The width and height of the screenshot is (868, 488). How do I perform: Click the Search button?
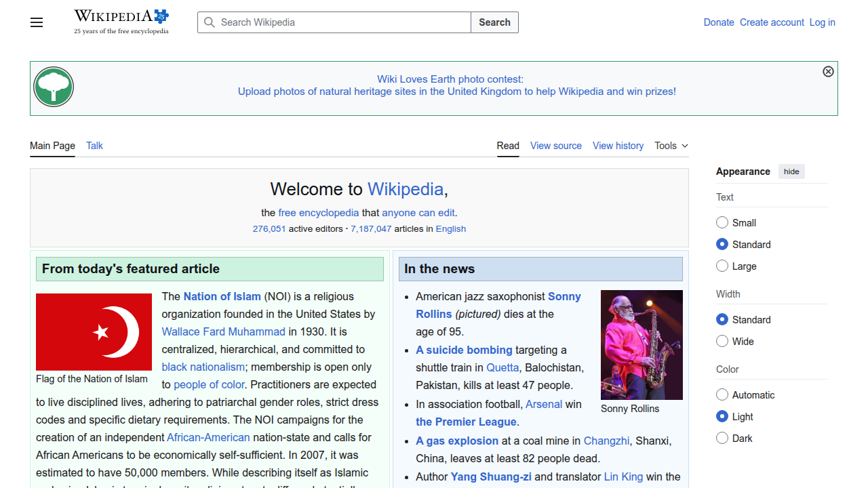pos(494,22)
